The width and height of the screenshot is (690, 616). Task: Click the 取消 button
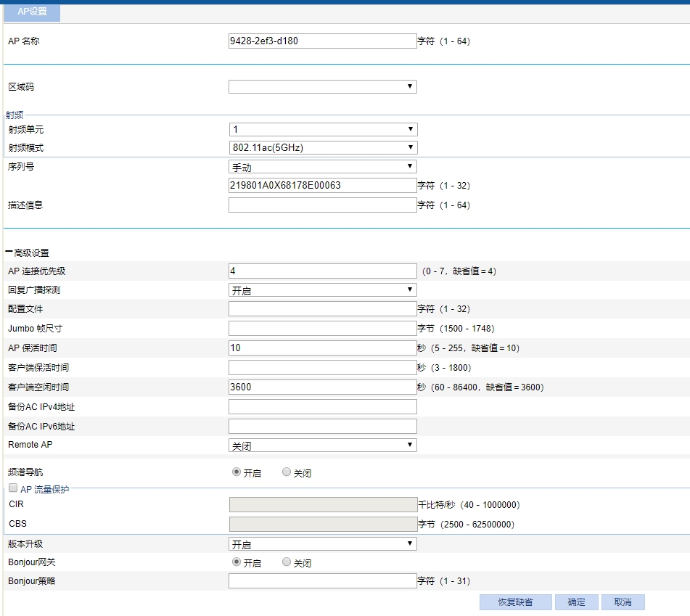[623, 602]
